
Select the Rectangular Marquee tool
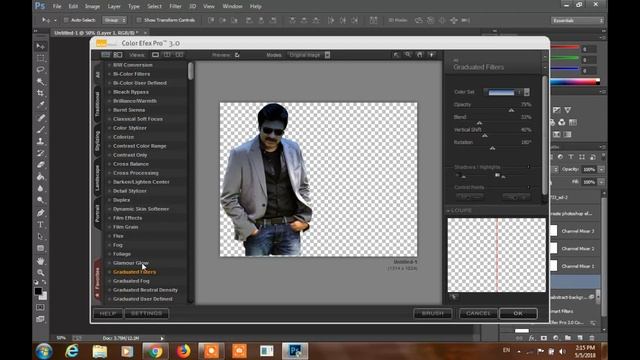[40, 58]
